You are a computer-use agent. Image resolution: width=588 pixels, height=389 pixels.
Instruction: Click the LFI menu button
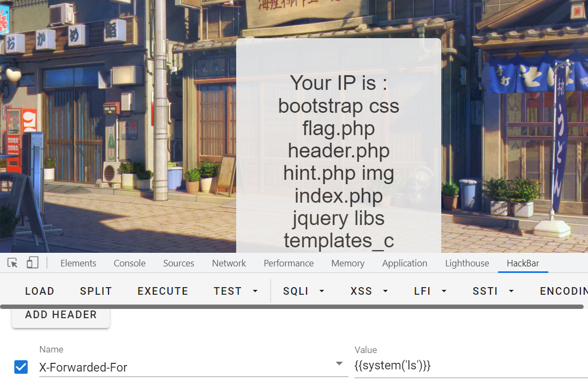(422, 291)
